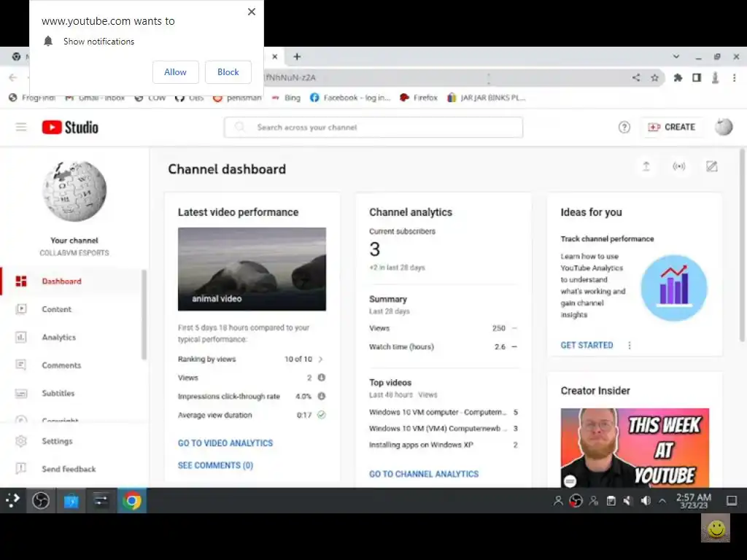Open a new Chrome tab
The height and width of the screenshot is (560, 747).
click(x=297, y=57)
